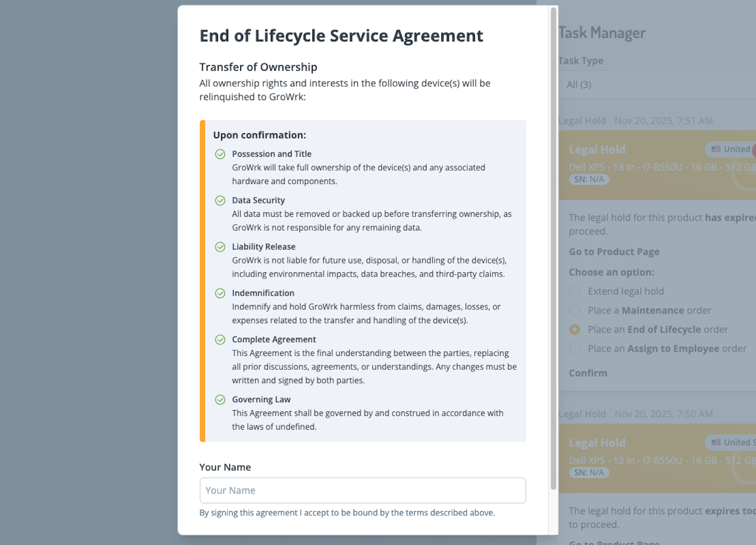Click the second Legal Hold card title
This screenshot has height=545, width=756.
coord(597,443)
